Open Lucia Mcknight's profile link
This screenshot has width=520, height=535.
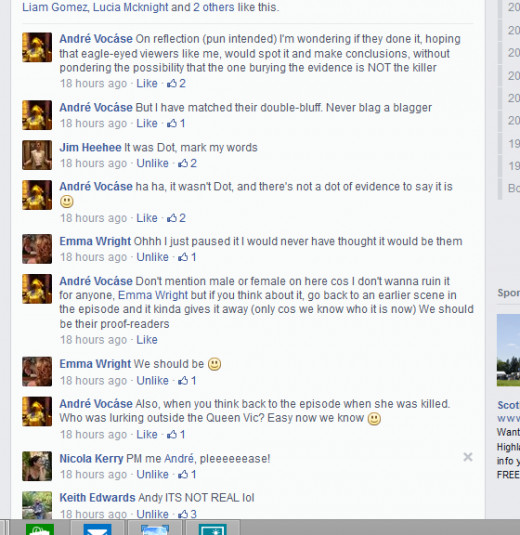pos(131,7)
